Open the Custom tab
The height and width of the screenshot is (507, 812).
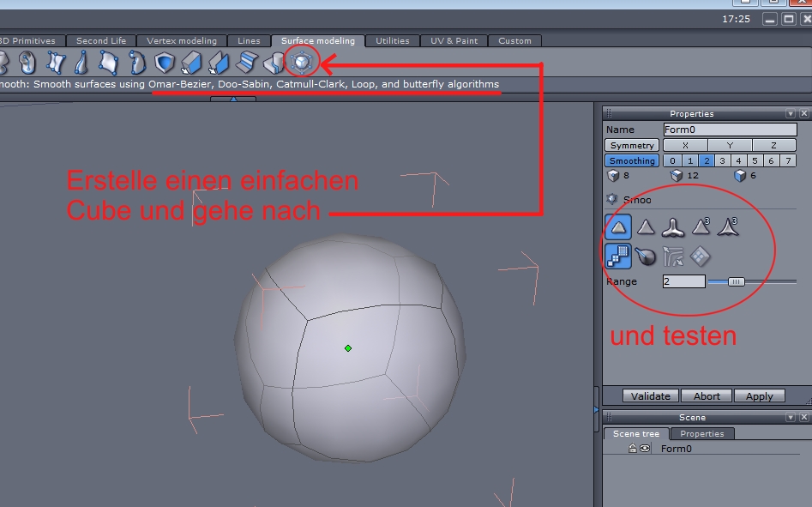[x=514, y=41]
